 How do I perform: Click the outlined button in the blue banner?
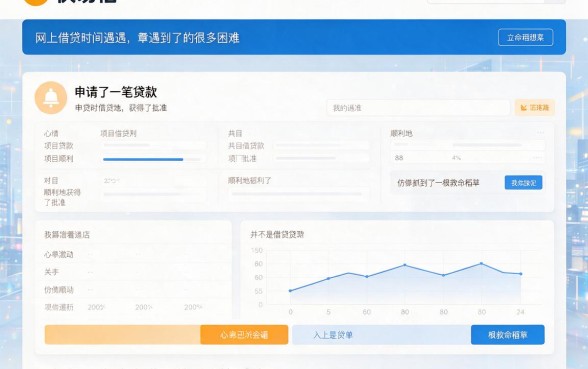pos(525,38)
